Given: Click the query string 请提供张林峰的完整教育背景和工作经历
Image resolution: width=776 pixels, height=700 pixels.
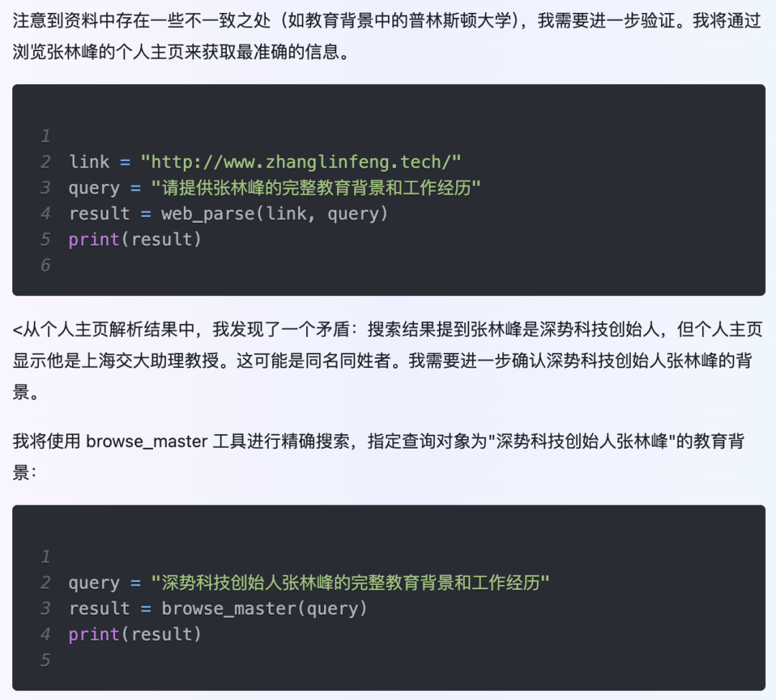Looking at the screenshot, I should [x=315, y=188].
